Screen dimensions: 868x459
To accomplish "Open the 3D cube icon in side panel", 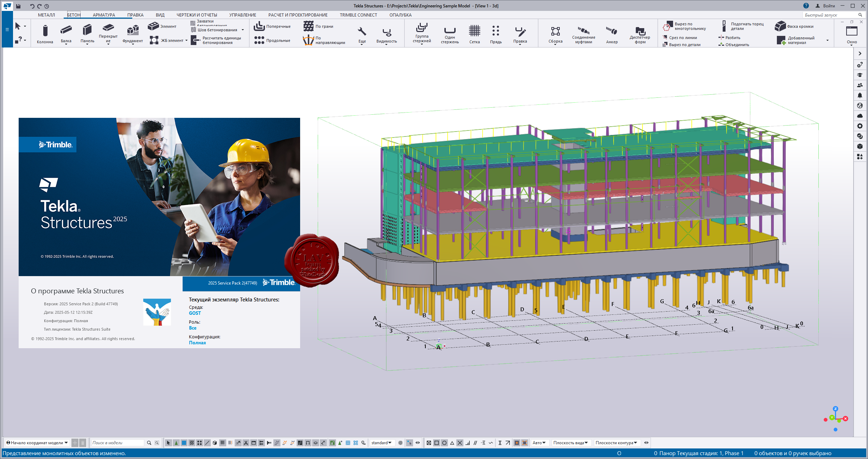I will point(860,146).
